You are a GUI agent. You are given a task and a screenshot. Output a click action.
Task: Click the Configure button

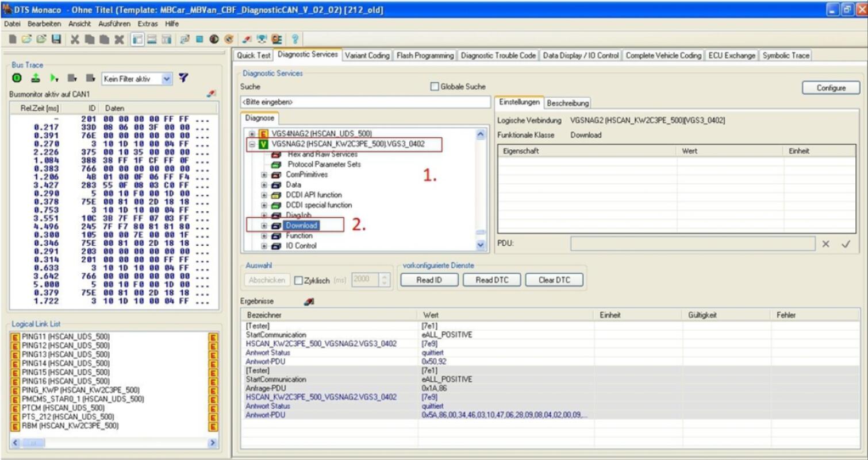point(831,88)
